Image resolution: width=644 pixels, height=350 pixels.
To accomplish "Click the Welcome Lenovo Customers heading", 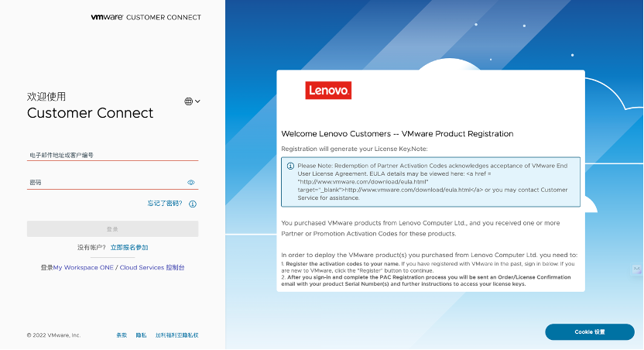I will pyautogui.click(x=397, y=133).
